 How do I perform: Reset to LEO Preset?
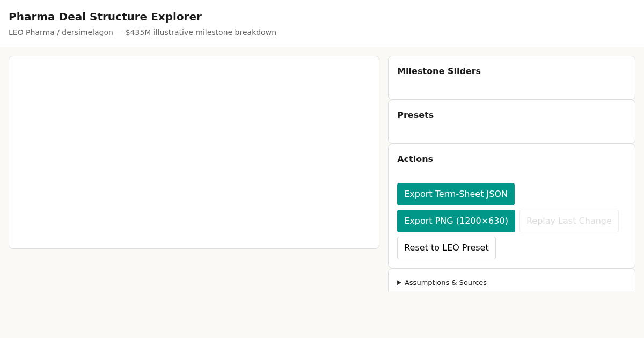click(x=447, y=248)
